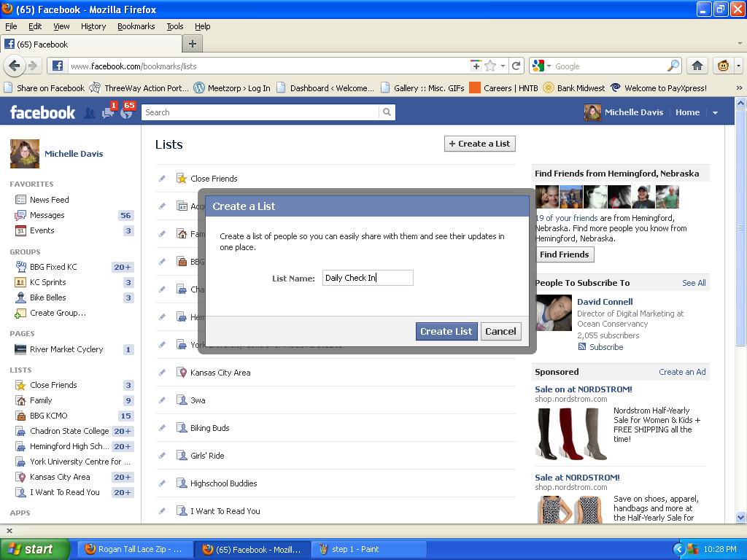Open the Tools menu

175,26
